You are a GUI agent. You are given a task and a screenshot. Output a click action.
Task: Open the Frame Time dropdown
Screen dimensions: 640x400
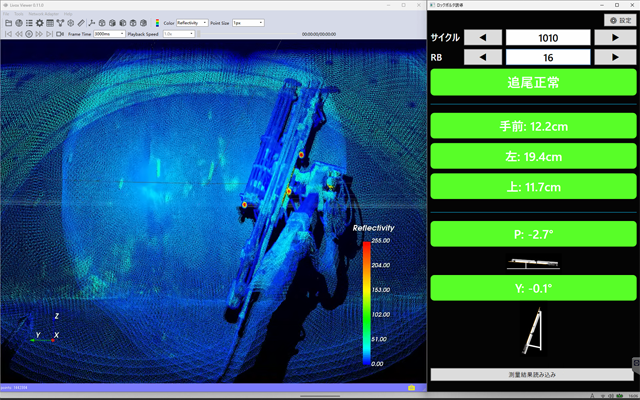pyautogui.click(x=109, y=34)
